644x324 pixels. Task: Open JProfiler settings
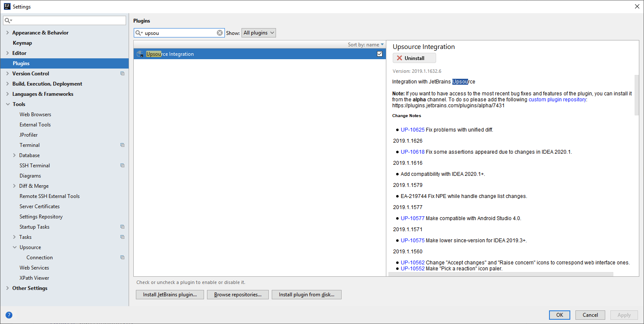point(29,135)
